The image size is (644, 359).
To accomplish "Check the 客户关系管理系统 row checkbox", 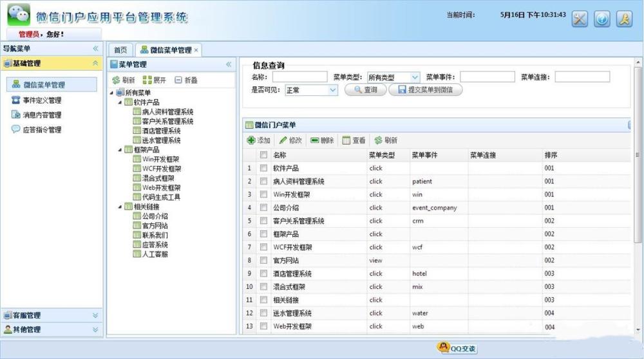I will point(263,221).
